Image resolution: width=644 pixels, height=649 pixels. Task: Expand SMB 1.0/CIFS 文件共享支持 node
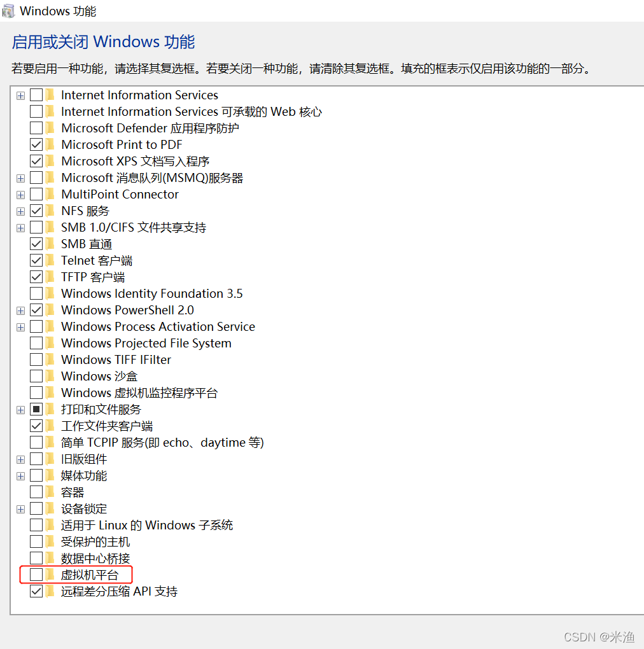tap(21, 228)
